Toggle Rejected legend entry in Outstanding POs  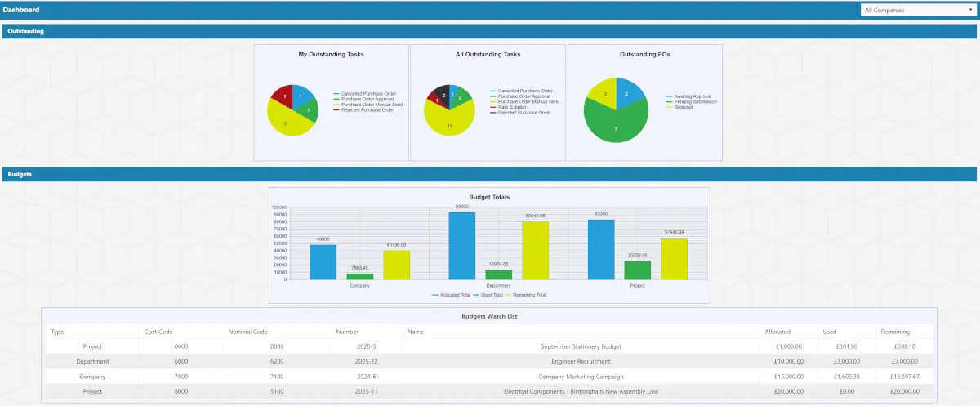(679, 107)
